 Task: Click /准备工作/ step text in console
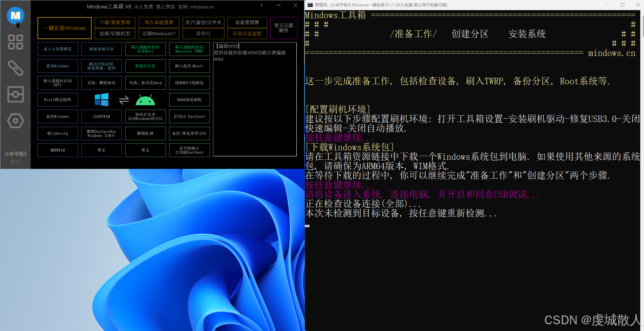tap(413, 34)
